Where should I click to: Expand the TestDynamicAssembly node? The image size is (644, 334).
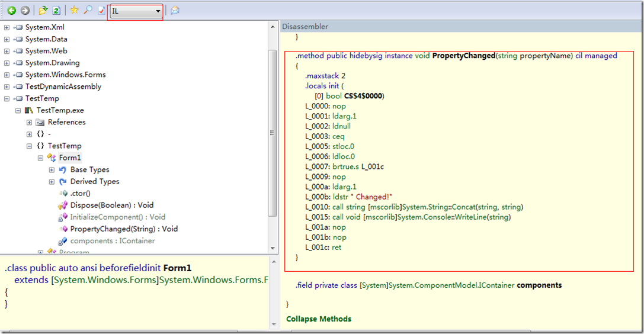tap(7, 87)
